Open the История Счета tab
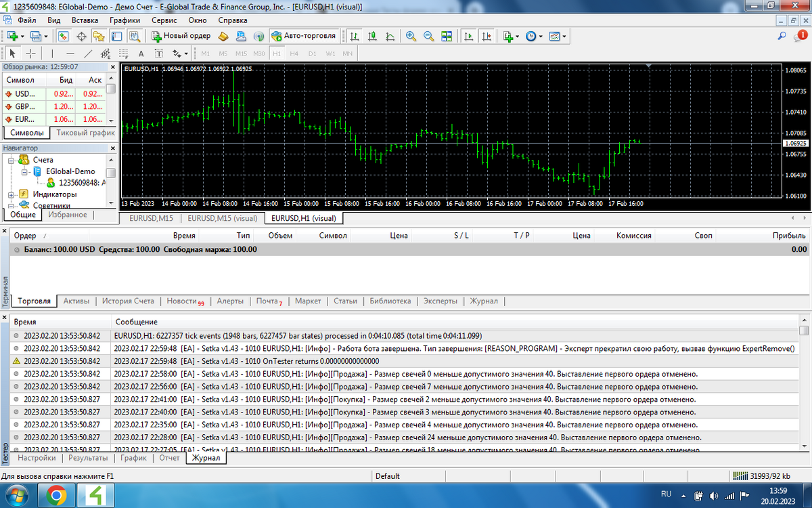 (128, 301)
